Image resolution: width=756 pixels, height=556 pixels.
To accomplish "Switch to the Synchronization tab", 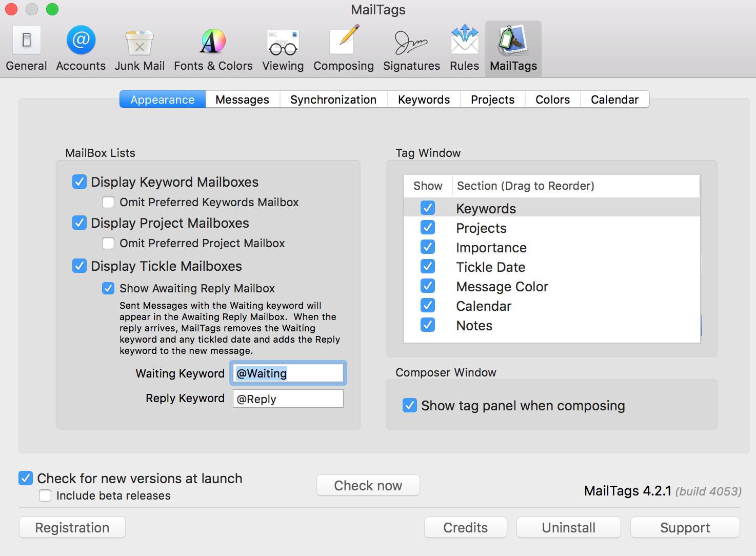I will click(x=333, y=100).
